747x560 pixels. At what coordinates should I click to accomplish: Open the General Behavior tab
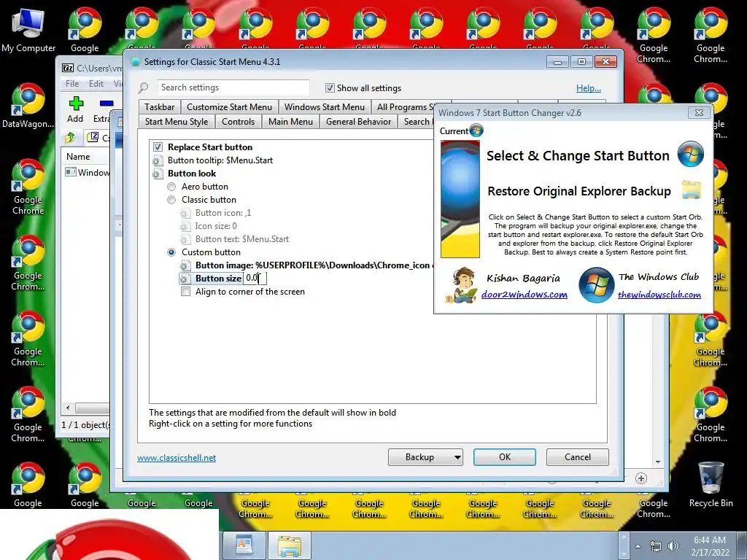coord(358,122)
